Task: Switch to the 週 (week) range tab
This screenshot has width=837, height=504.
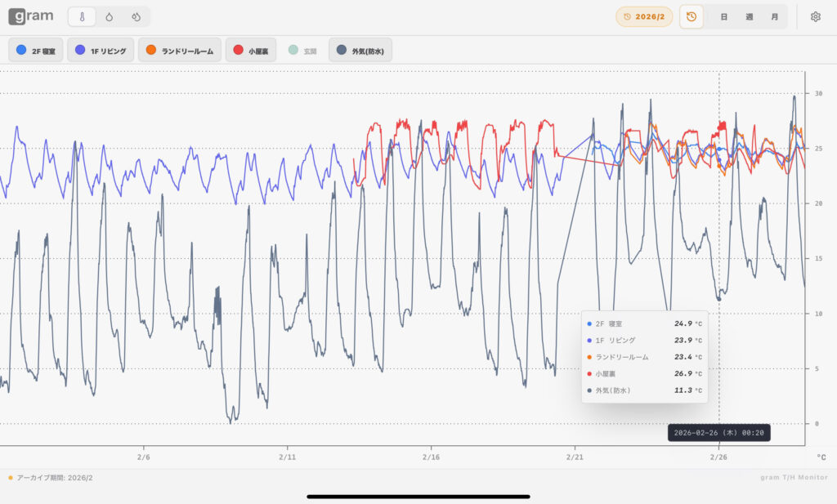Action: pyautogui.click(x=749, y=16)
